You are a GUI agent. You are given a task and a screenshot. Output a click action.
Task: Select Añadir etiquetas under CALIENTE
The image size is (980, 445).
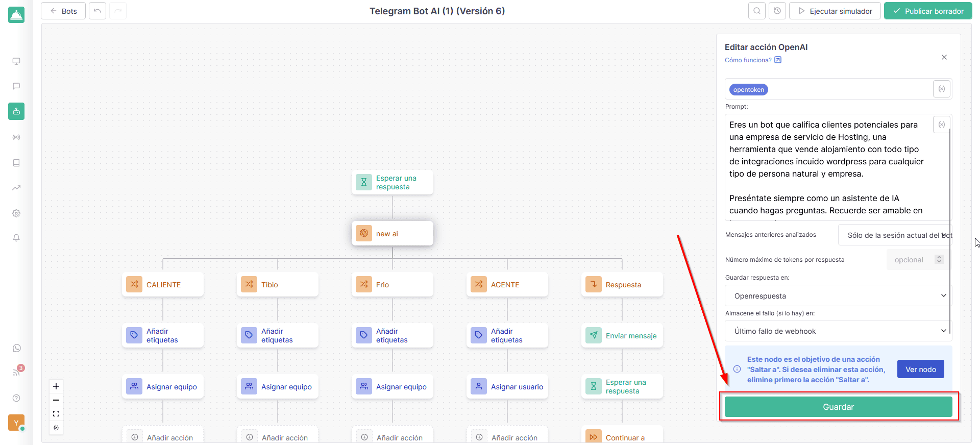click(x=163, y=335)
